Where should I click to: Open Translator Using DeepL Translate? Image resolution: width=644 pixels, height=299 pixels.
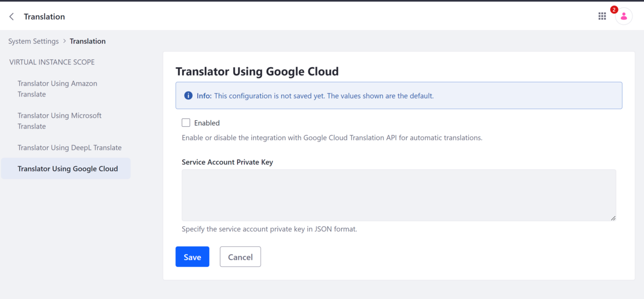click(x=69, y=148)
